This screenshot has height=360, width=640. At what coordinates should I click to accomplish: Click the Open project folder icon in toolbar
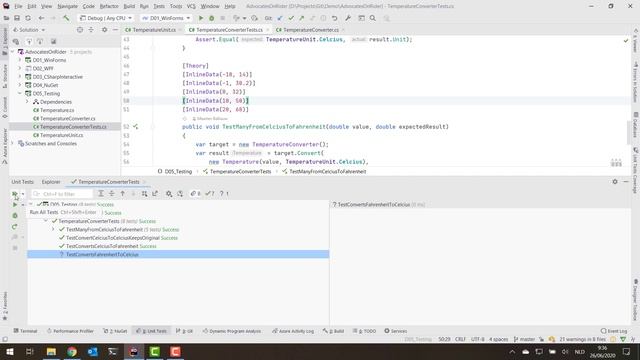[6, 18]
